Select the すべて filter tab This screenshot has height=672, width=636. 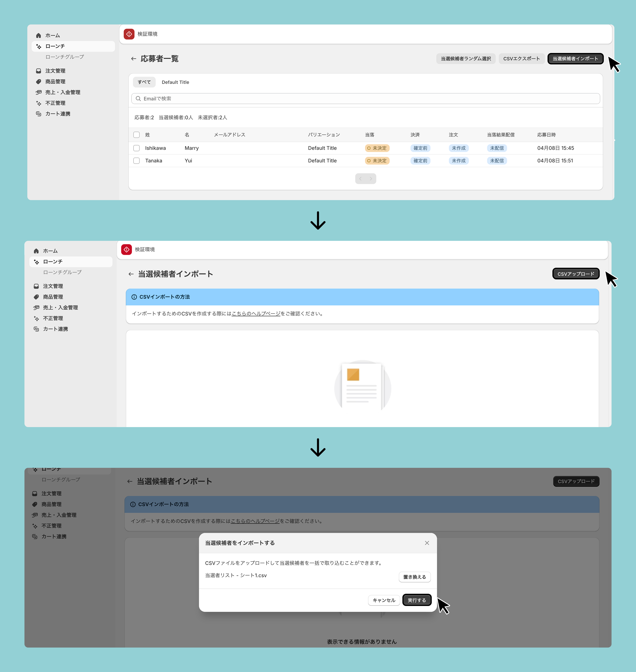coord(144,82)
